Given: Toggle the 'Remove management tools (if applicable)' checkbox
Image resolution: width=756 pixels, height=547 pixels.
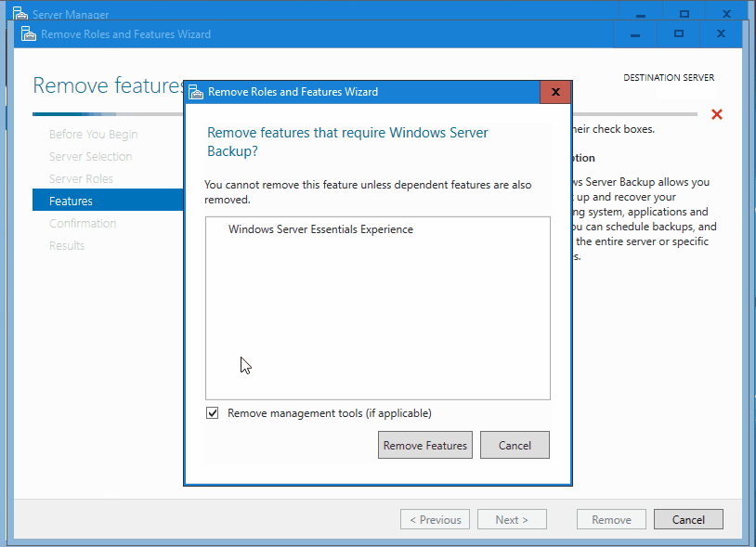Looking at the screenshot, I should [212, 412].
